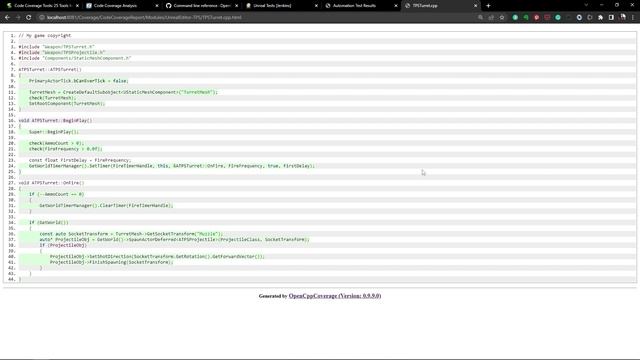Click the view site information icon
Image resolution: width=640 pixels, height=360 pixels.
point(42,18)
